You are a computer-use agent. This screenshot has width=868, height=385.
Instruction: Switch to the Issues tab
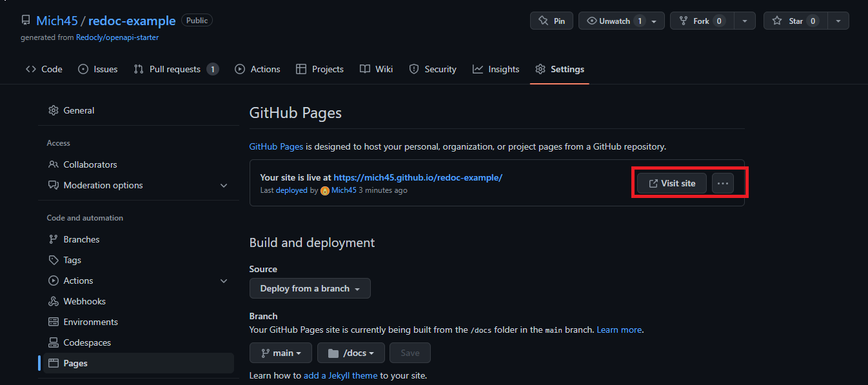click(x=97, y=69)
